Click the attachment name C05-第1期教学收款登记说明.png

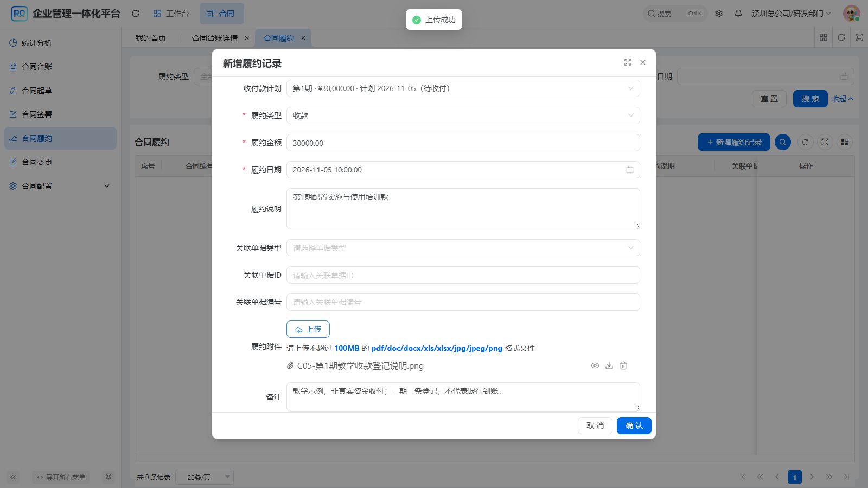pos(360,366)
